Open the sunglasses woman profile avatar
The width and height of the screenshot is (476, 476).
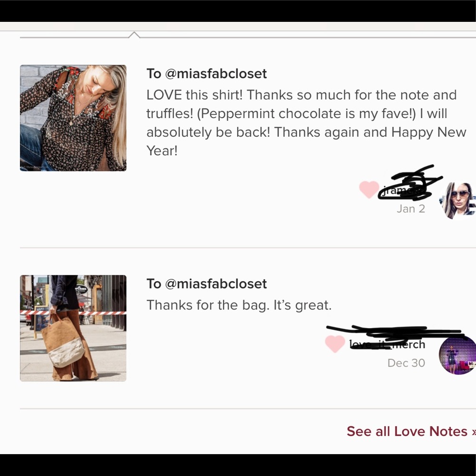pyautogui.click(x=457, y=201)
